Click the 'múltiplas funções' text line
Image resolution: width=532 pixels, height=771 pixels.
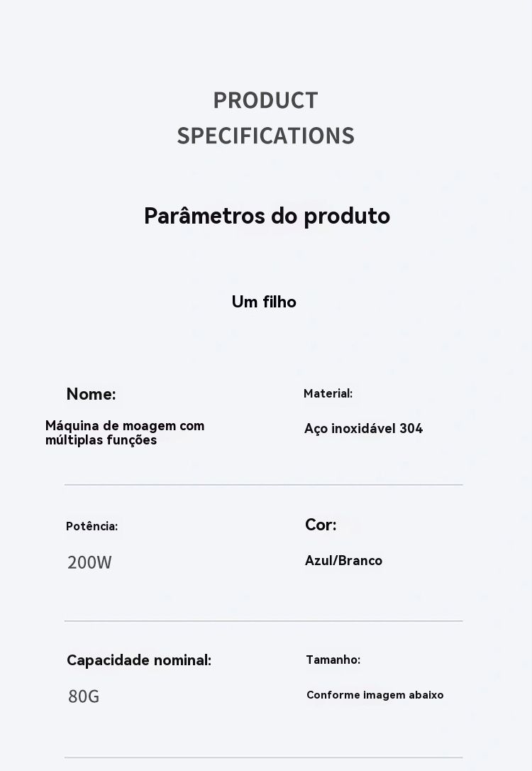point(101,440)
